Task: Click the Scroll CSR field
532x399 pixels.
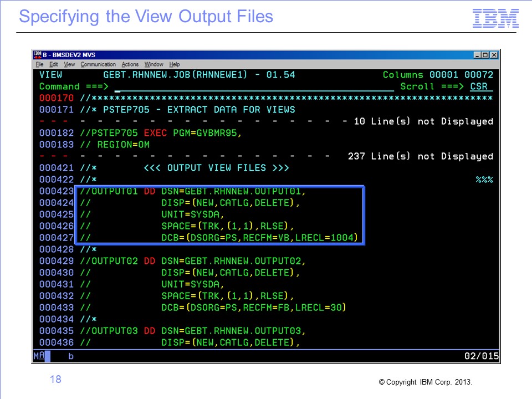Action: pyautogui.click(x=481, y=86)
